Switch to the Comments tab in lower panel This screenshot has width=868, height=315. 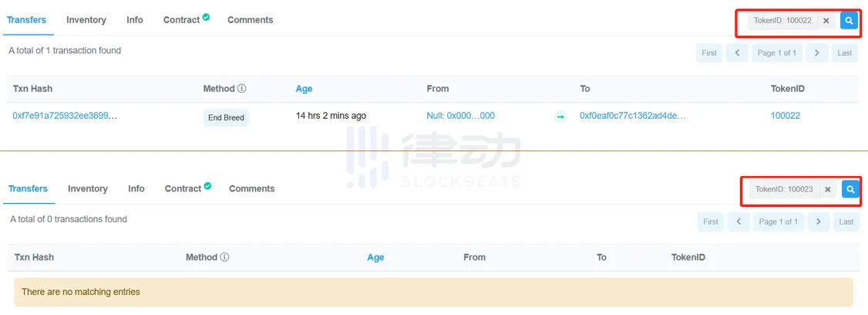[251, 188]
